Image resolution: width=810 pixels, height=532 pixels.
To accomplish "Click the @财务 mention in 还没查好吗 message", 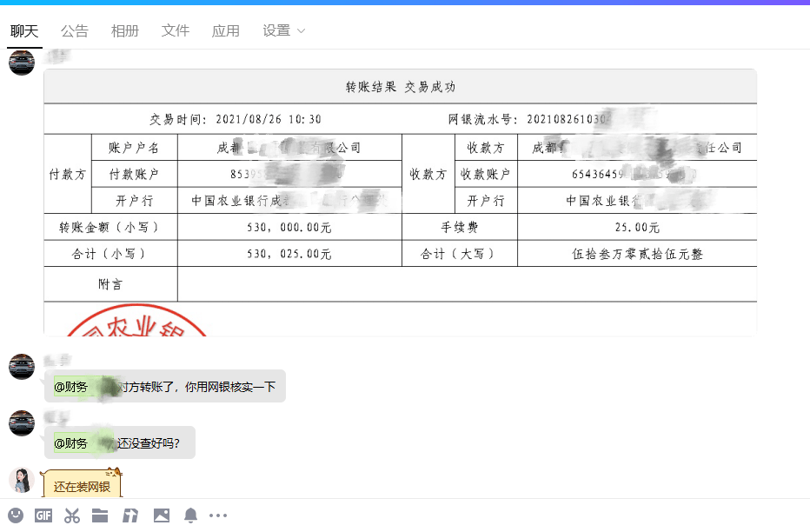I will tap(70, 443).
